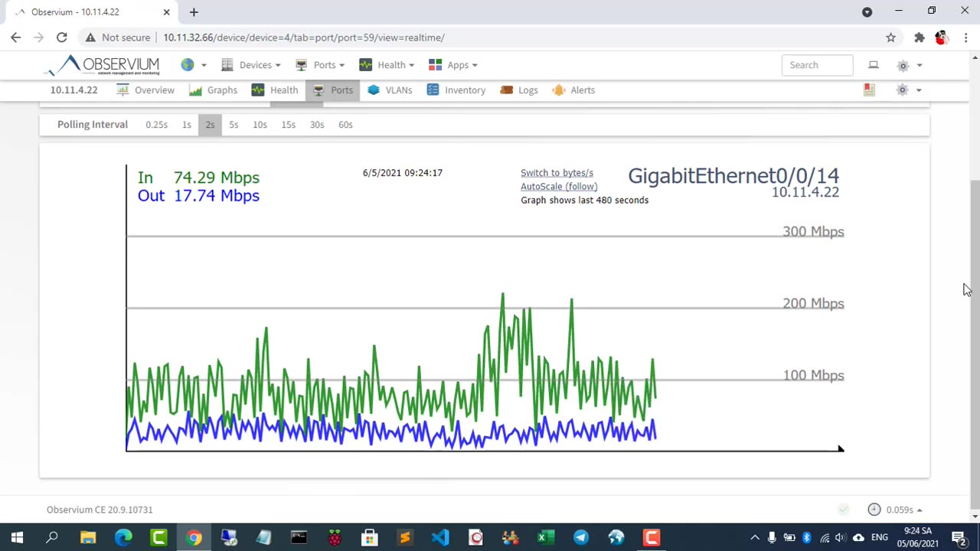Open the top-bar settings gear menu
The height and width of the screenshot is (551, 980).
910,65
